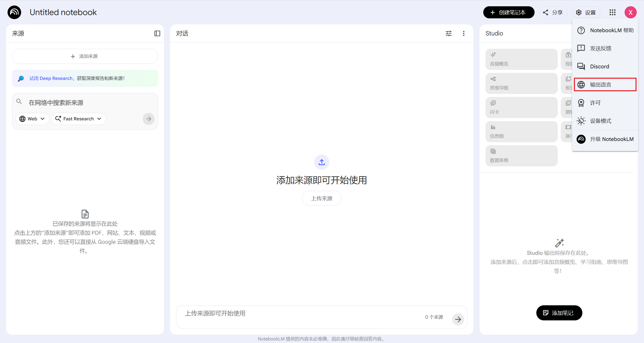Open the X account avatar
The height and width of the screenshot is (343, 644).
tap(630, 12)
